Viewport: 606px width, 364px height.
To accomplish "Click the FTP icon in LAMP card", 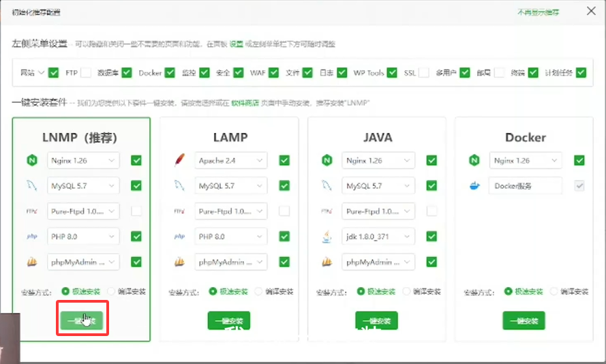I will pos(180,211).
